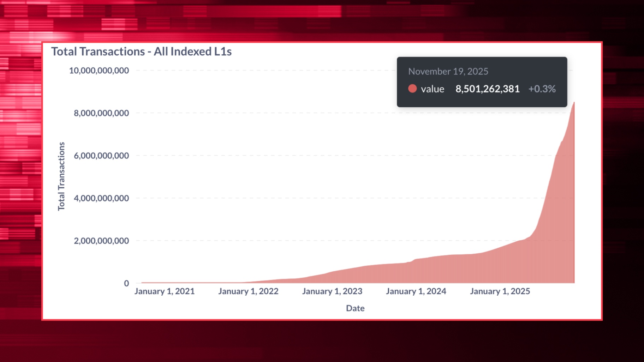Screen dimensions: 644x362
Task: Click the January 1, 2025 x-axis label
Action: 500,291
